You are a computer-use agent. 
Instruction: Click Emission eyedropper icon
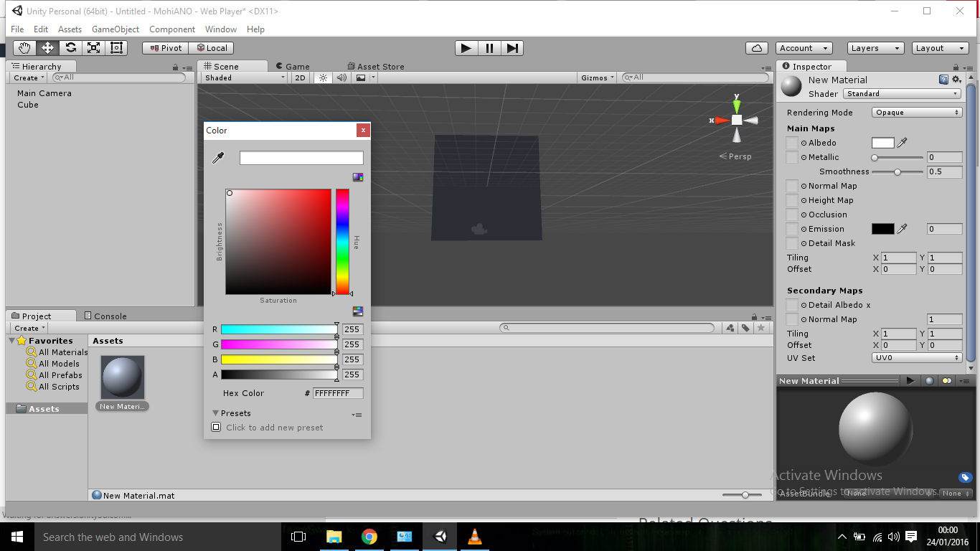(x=903, y=229)
